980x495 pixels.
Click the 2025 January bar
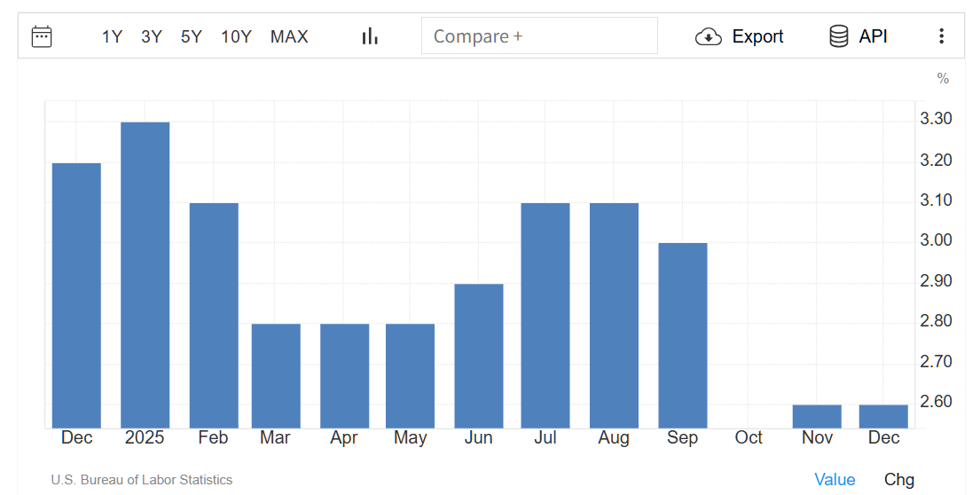[x=145, y=275]
